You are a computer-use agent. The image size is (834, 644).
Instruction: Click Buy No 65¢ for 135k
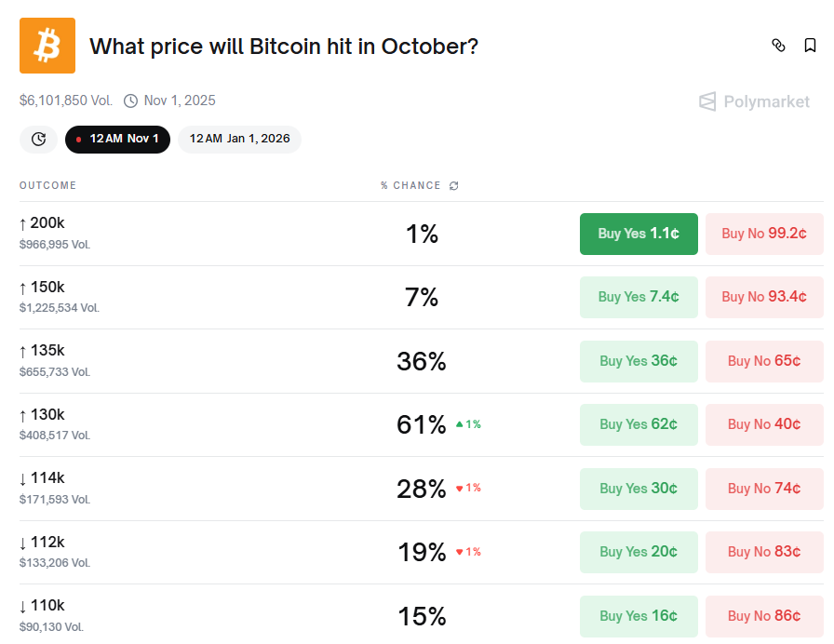(x=764, y=361)
